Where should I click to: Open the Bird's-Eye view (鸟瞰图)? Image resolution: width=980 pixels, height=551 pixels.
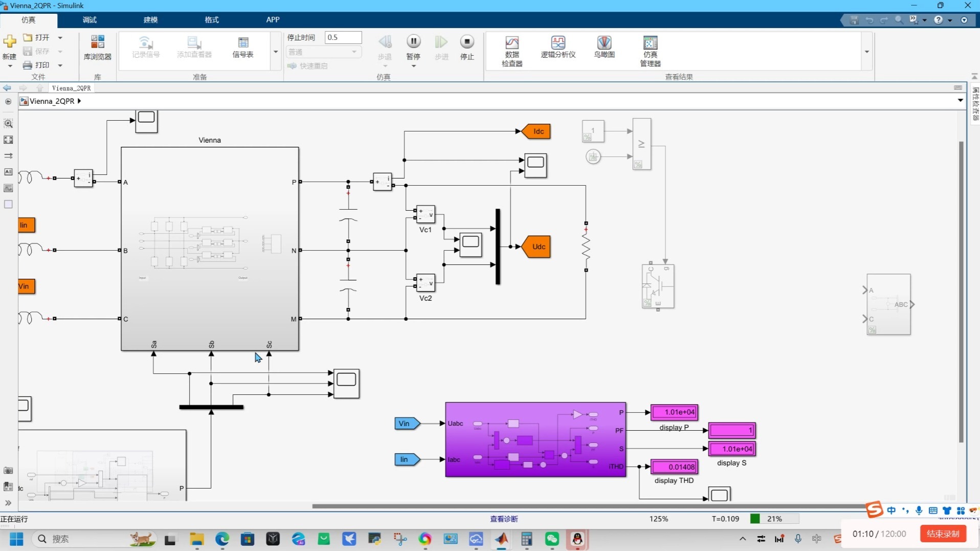pyautogui.click(x=604, y=48)
